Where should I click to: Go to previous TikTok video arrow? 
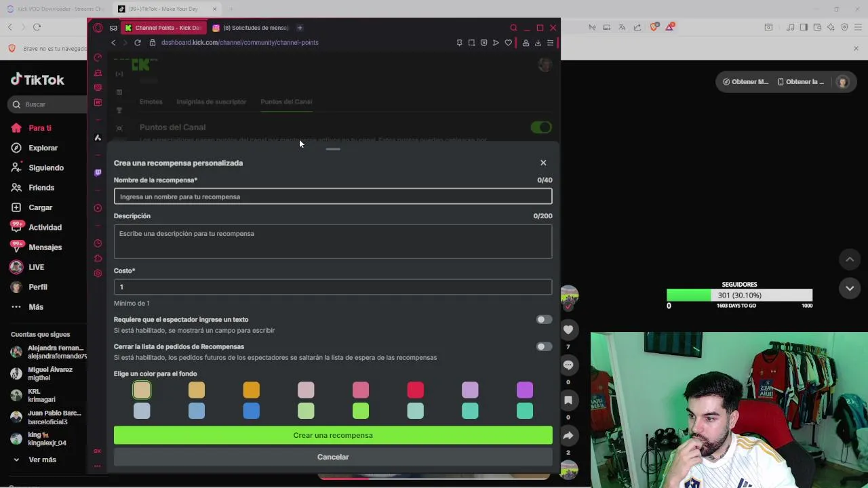click(x=850, y=260)
